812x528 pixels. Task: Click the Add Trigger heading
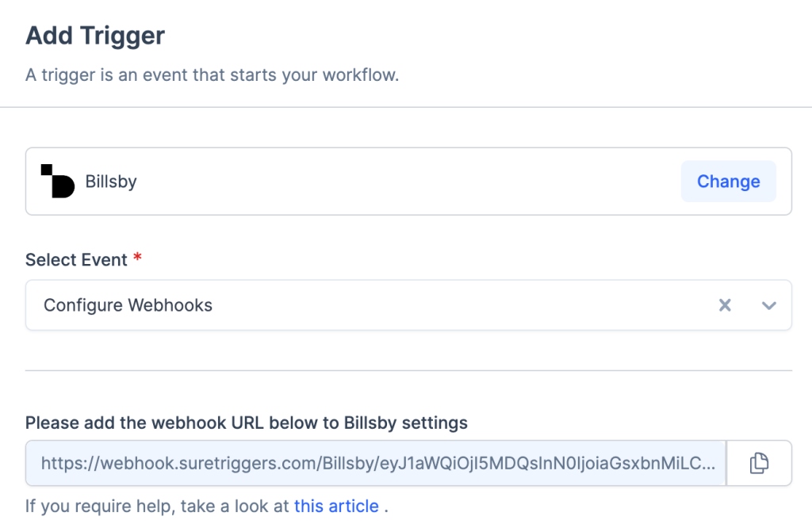tap(95, 36)
